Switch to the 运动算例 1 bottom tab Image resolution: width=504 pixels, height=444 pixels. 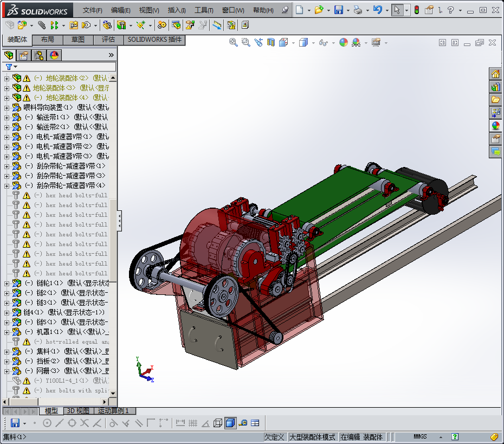pos(113,410)
